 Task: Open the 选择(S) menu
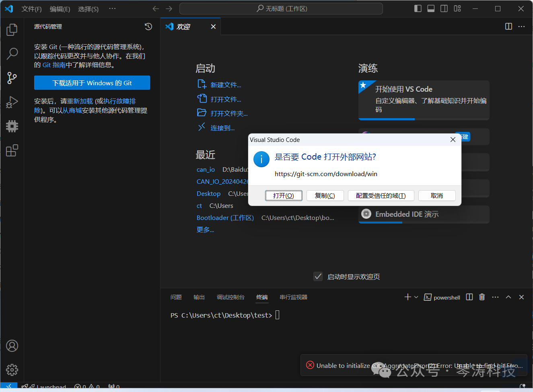point(88,9)
